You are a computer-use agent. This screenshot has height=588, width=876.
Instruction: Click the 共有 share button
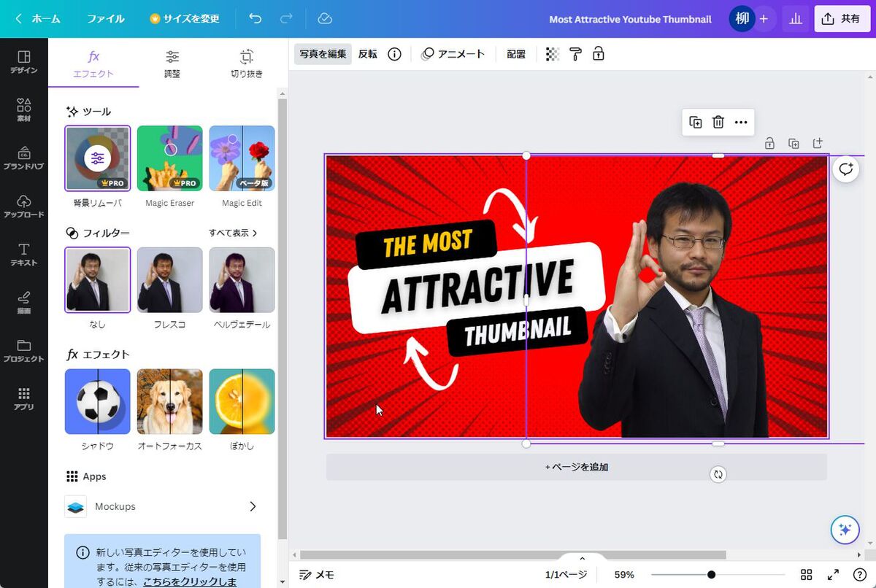(842, 19)
